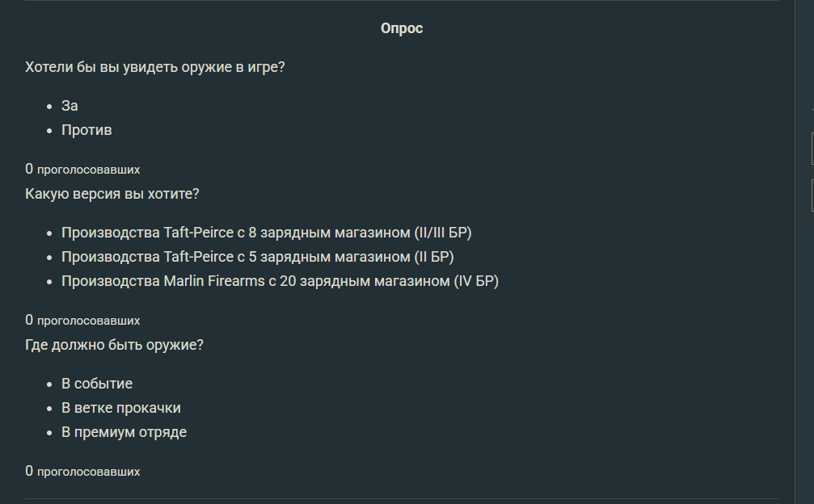
Task: Open voter count under the version poll
Action: click(x=82, y=320)
